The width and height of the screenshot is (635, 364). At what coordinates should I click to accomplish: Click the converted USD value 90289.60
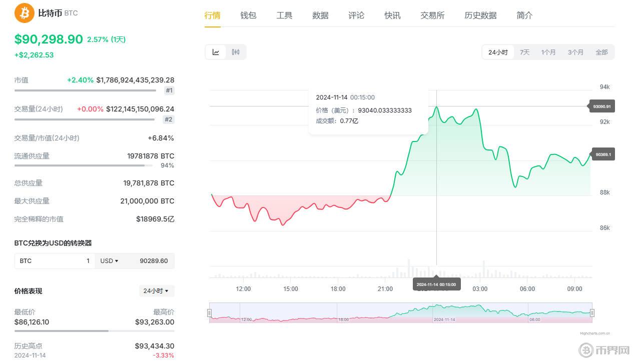point(154,261)
